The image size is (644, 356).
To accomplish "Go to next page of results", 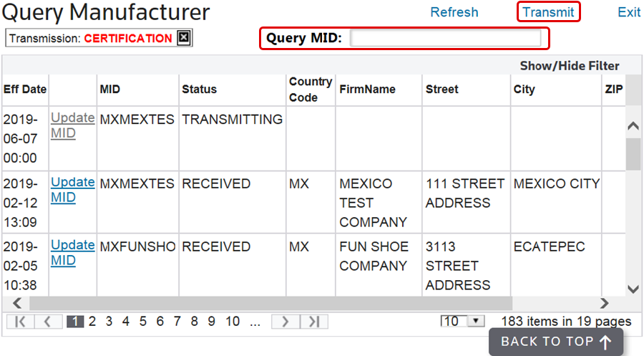I will (284, 322).
